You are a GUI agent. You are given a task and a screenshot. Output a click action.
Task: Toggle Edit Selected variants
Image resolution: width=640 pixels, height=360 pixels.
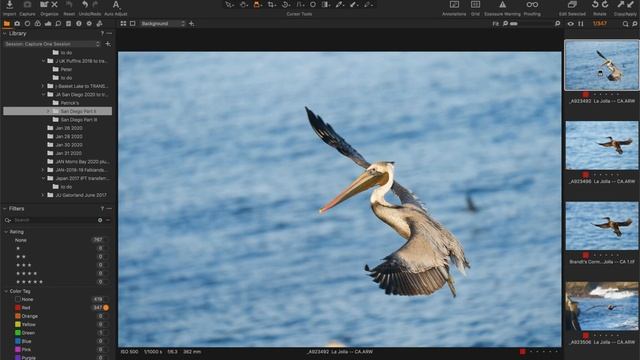(x=572, y=5)
